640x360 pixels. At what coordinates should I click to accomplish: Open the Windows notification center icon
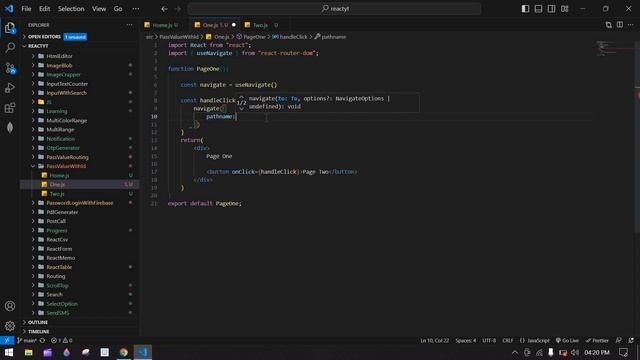pos(623,352)
